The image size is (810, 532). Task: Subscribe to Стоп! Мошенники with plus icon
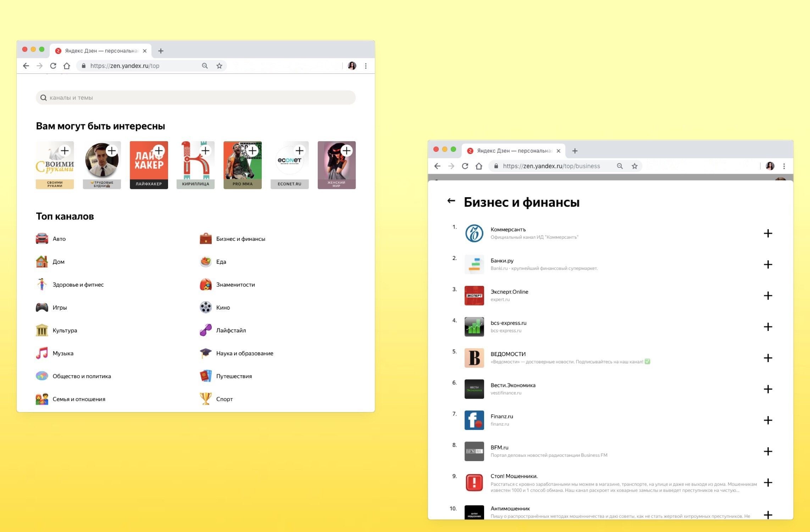pyautogui.click(x=768, y=483)
